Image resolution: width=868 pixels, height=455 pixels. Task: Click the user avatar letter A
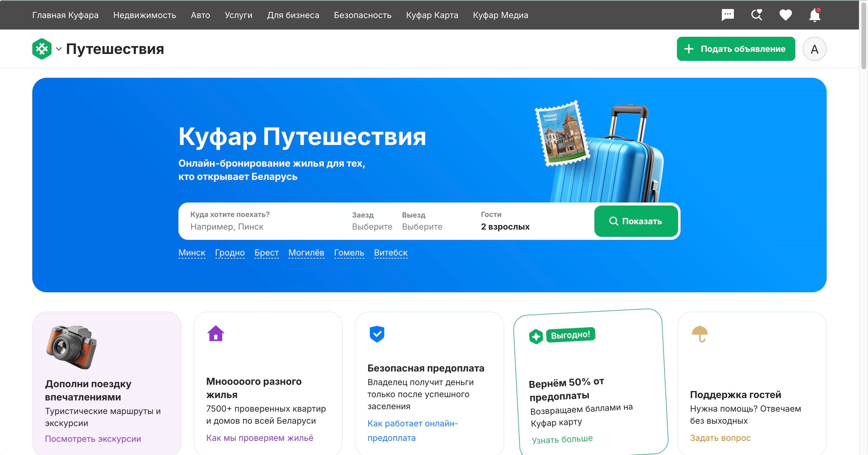pyautogui.click(x=814, y=49)
